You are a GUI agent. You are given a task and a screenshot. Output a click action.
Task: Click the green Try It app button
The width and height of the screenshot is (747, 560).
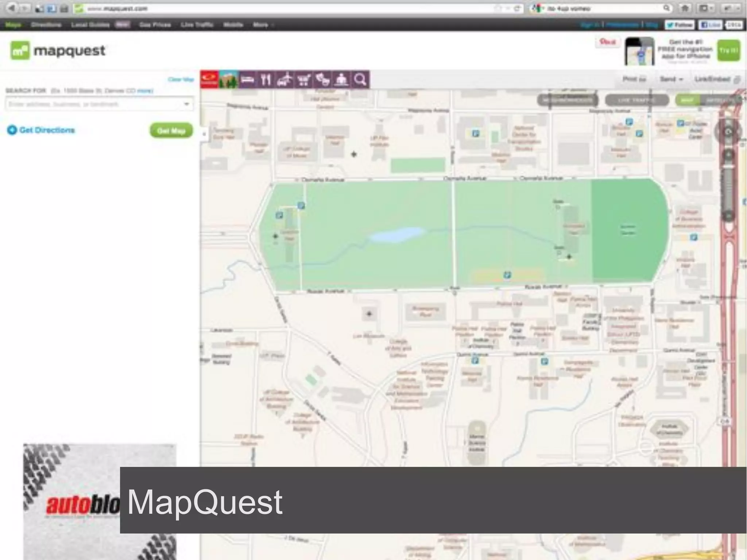point(728,51)
